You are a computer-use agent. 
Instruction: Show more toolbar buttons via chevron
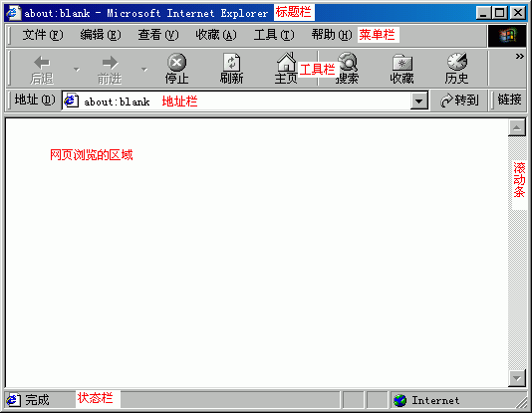click(520, 56)
